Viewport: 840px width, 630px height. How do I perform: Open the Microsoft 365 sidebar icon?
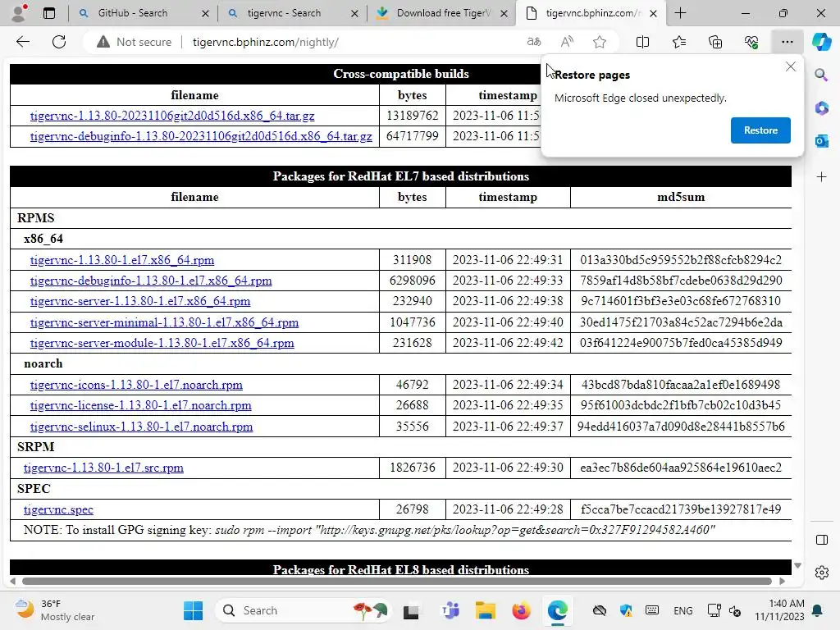pyautogui.click(x=821, y=107)
